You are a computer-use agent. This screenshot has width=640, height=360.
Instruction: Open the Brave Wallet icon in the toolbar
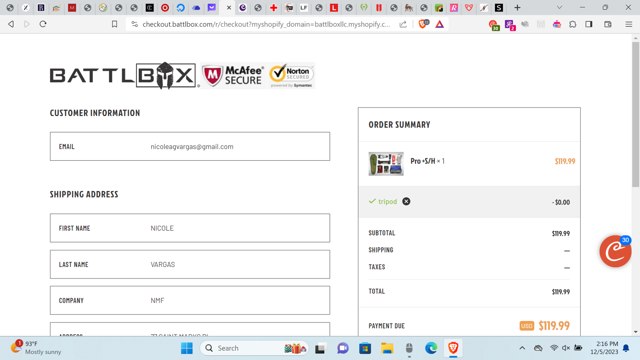pyautogui.click(x=608, y=24)
